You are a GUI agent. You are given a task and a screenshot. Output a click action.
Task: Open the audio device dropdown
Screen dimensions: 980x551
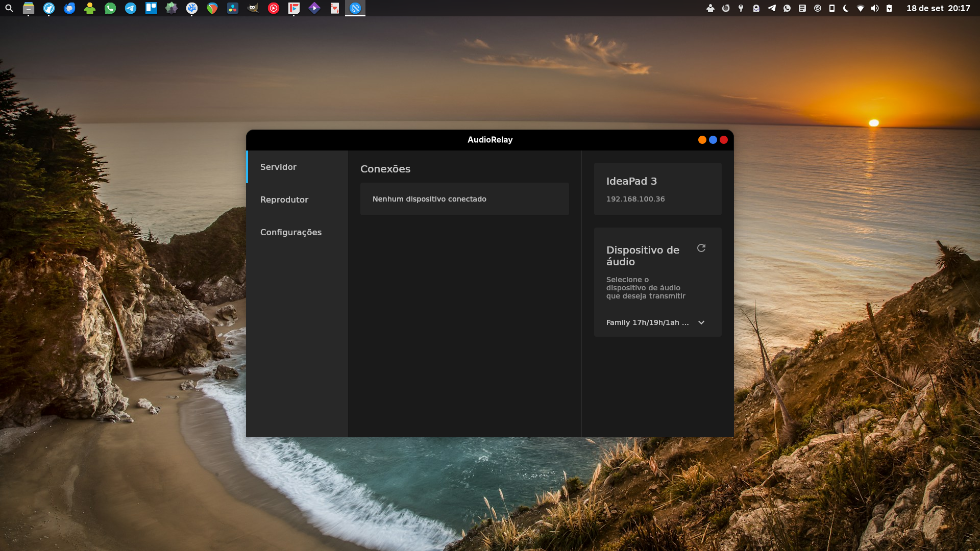point(647,322)
